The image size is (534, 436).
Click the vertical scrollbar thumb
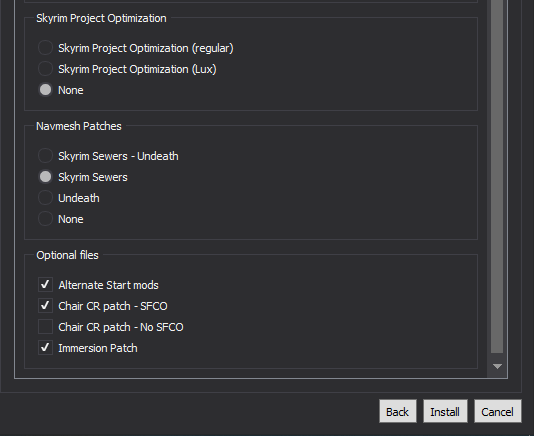tap(497, 176)
